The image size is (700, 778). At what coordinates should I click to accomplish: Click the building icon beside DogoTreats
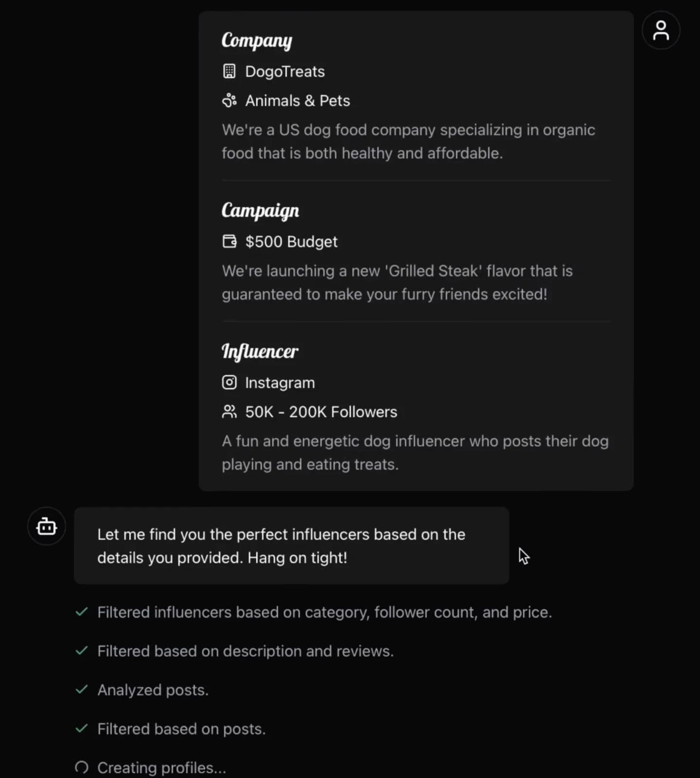coord(230,71)
